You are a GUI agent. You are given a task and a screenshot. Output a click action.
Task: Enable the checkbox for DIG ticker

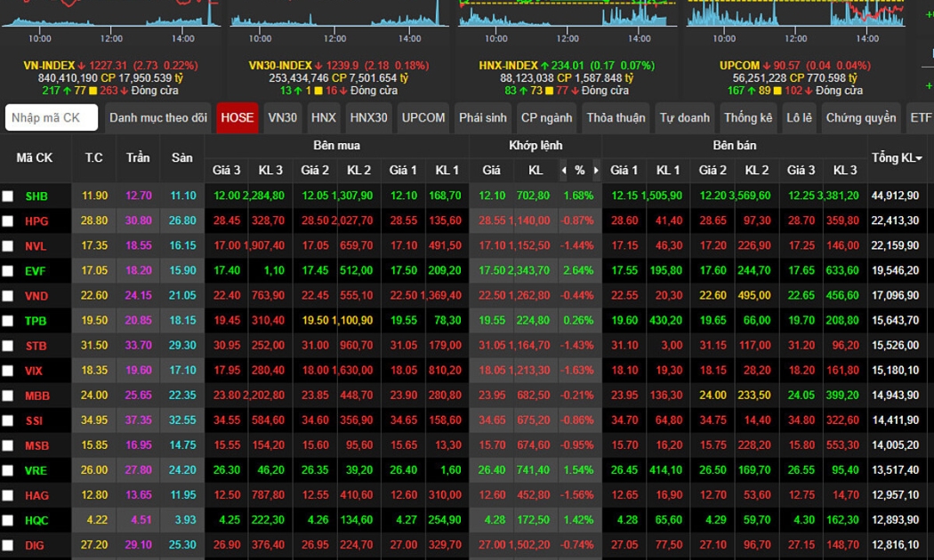[x=8, y=545]
